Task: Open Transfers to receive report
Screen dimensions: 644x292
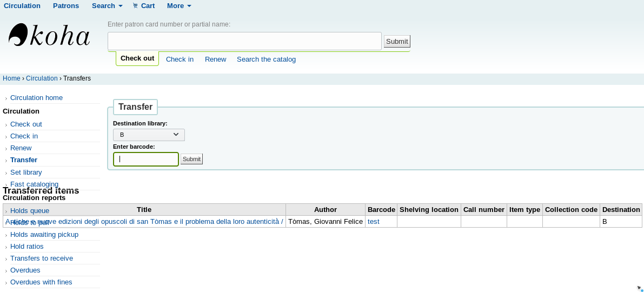Action: 42,258
